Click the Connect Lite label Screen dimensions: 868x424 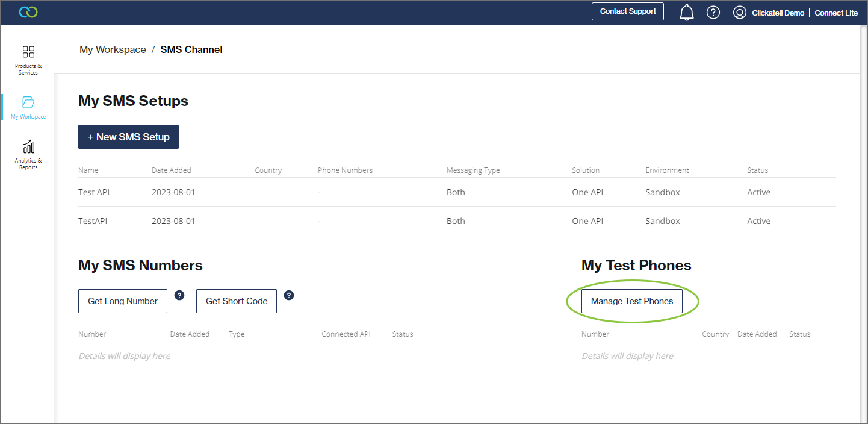click(x=836, y=13)
